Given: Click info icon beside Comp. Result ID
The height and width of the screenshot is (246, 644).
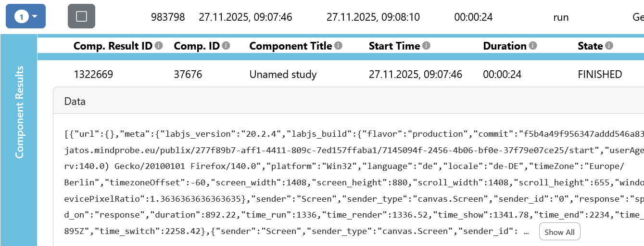Looking at the screenshot, I should 159,46.
